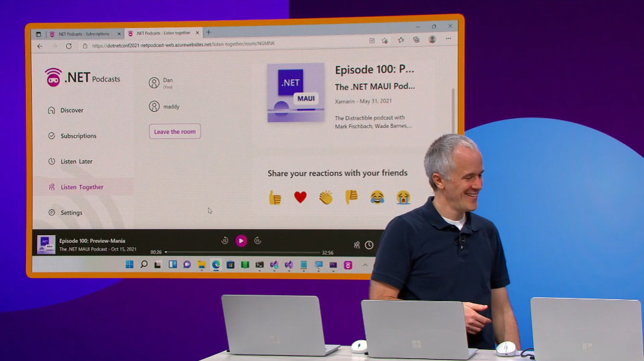Viewport: 644px width, 361px height.
Task: Open the browser profile avatar
Action: tap(432, 40)
